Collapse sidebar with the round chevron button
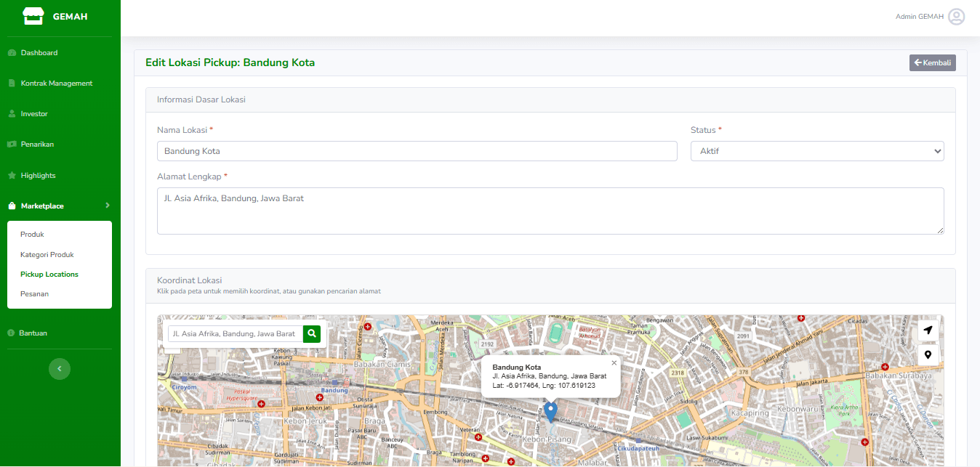Viewport: 980px width, 467px height. [60, 369]
